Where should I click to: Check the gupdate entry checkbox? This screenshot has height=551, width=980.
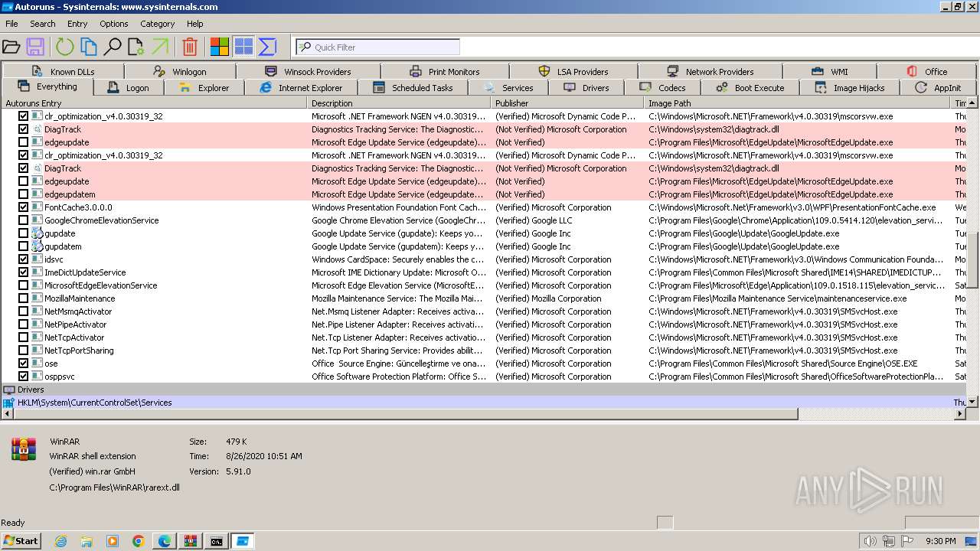point(23,233)
